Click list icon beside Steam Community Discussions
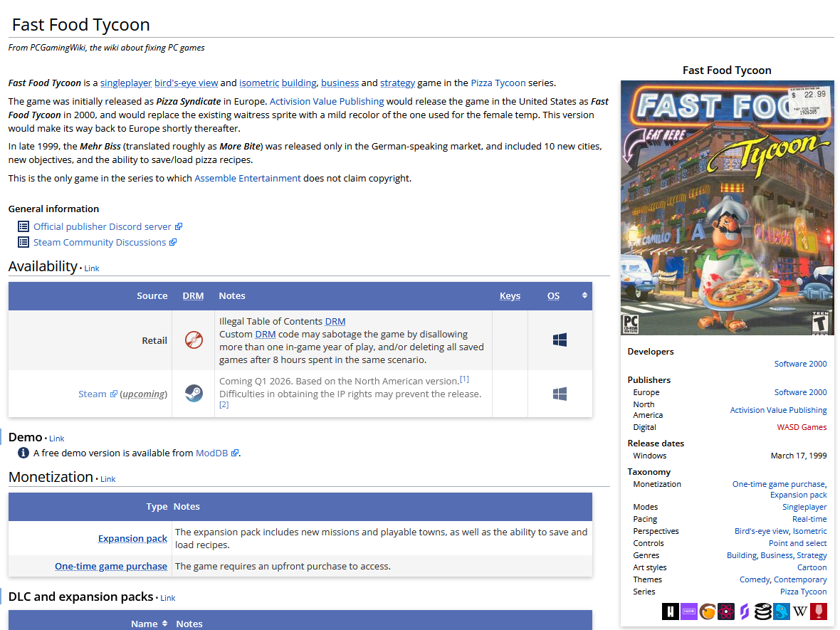This screenshot has height=630, width=840. click(x=23, y=242)
